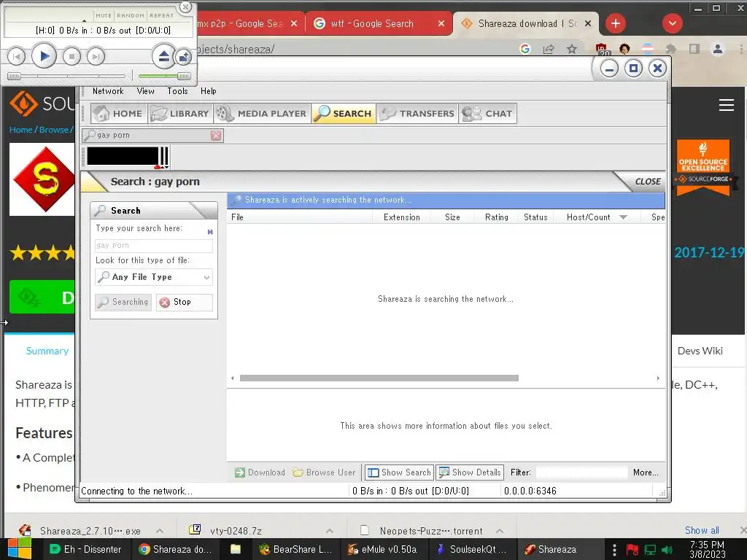Open the TRANSFERS tab

(x=417, y=113)
